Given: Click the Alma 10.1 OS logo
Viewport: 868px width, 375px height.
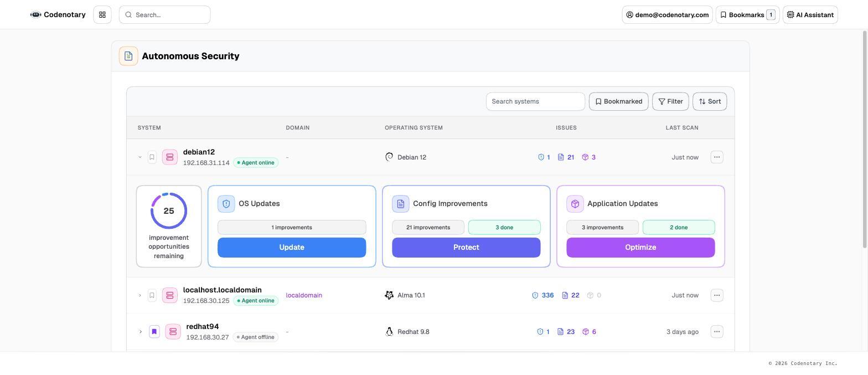Looking at the screenshot, I should pos(389,295).
